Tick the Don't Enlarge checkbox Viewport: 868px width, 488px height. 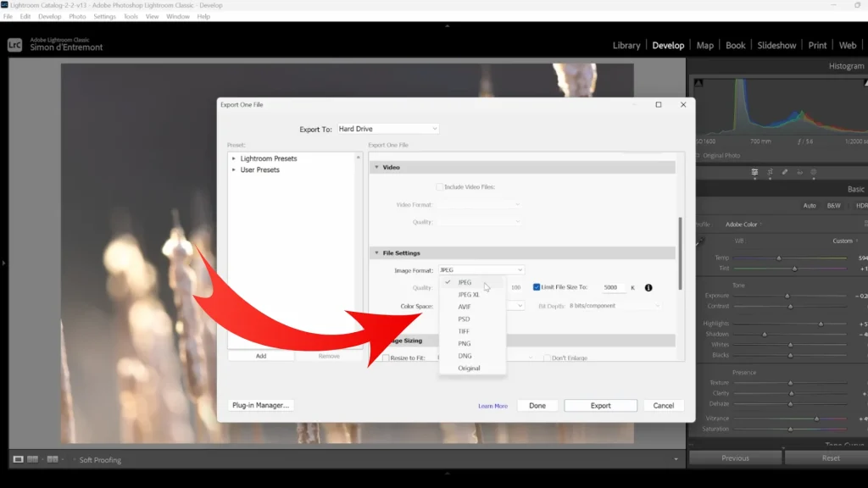(x=547, y=358)
